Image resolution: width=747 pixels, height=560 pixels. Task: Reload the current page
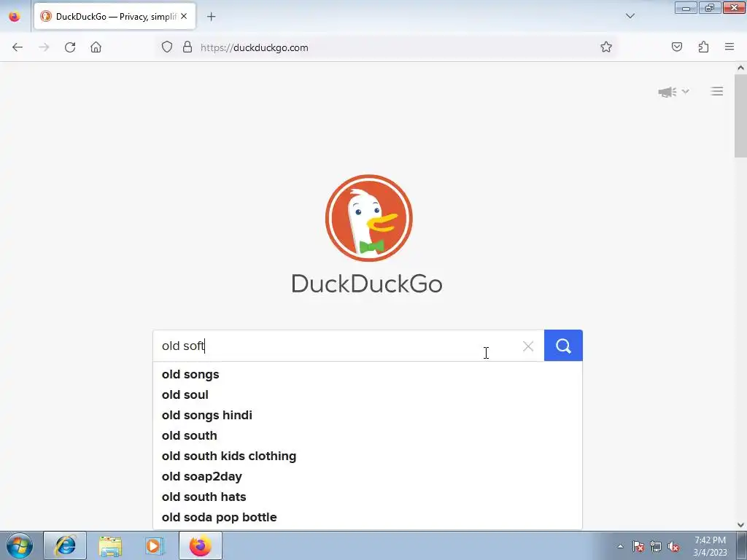coord(70,47)
